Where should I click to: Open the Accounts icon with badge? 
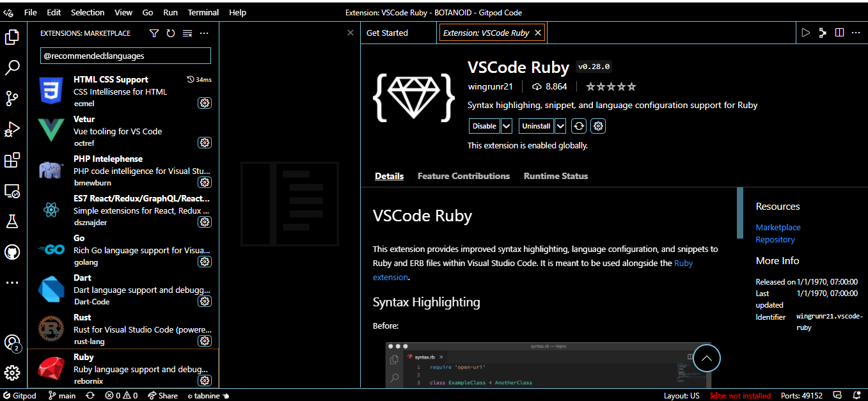[12, 343]
